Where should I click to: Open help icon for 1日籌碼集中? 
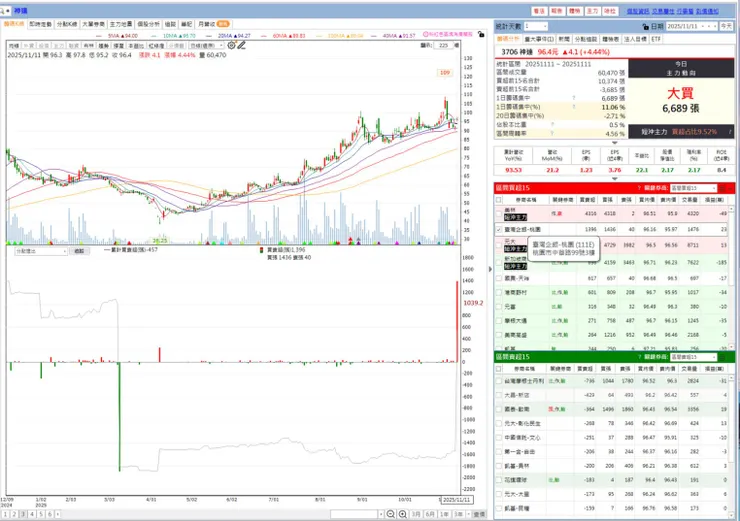pos(574,98)
